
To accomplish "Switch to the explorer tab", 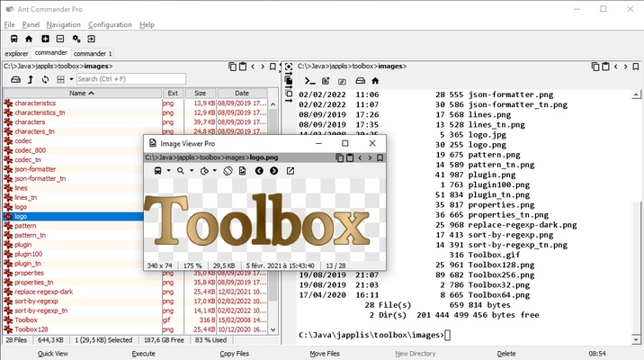I will (x=16, y=53).
